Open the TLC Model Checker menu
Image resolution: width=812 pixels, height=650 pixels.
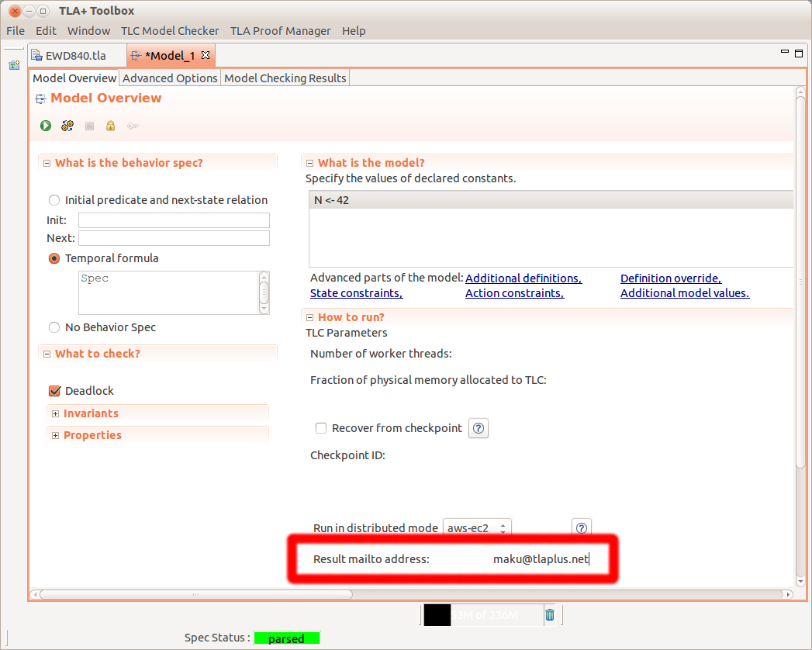click(170, 31)
